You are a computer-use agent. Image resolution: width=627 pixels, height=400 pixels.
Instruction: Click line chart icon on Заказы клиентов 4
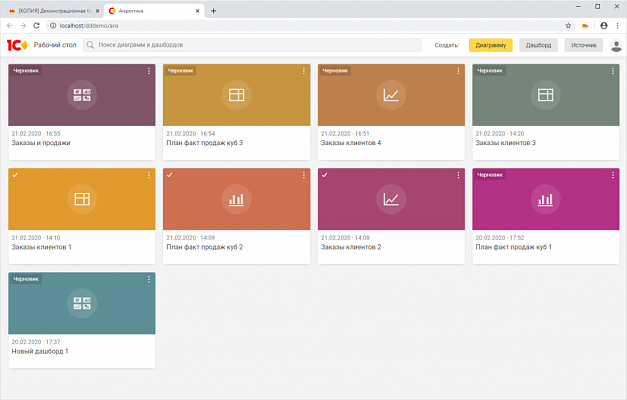pyautogui.click(x=391, y=95)
